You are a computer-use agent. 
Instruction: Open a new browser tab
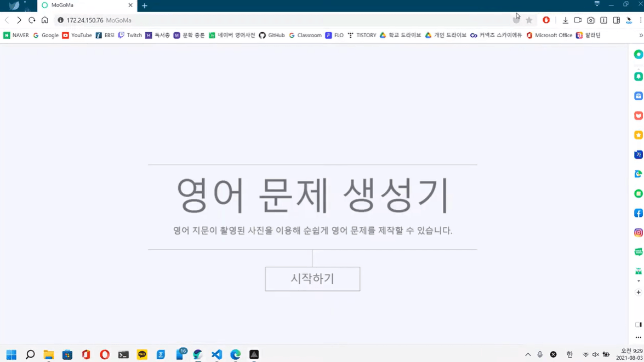pos(144,6)
